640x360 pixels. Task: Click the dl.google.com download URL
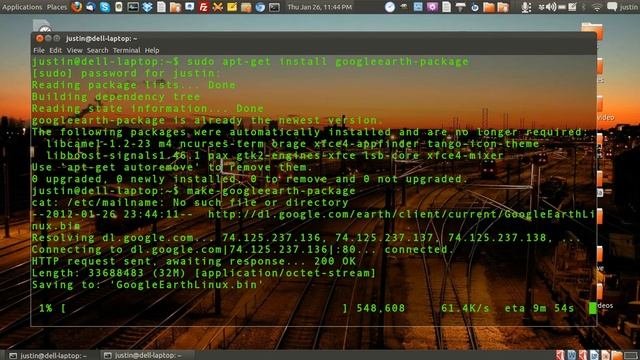click(x=402, y=214)
